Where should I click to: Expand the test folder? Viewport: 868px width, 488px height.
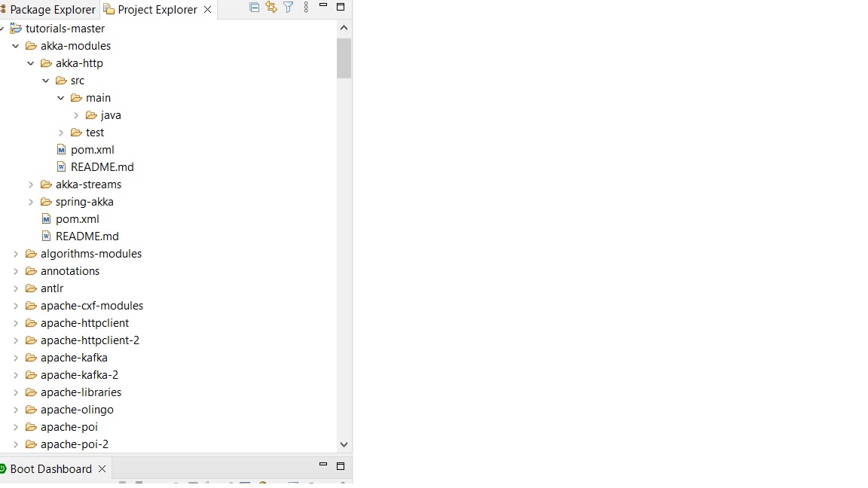pos(61,133)
